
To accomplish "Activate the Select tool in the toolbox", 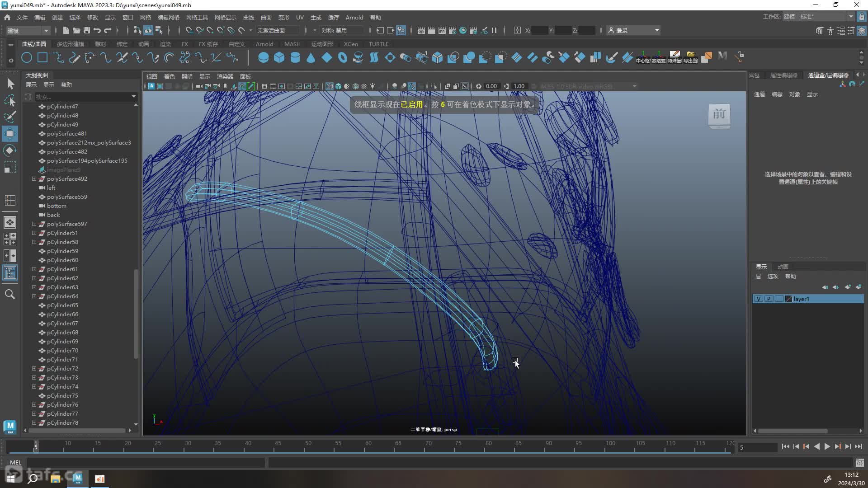I will (x=10, y=84).
